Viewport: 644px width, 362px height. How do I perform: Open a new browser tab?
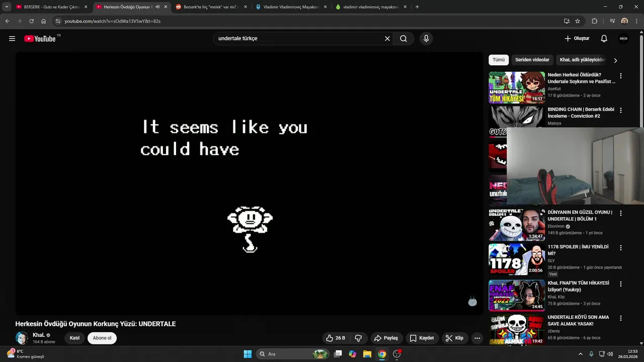417,7
